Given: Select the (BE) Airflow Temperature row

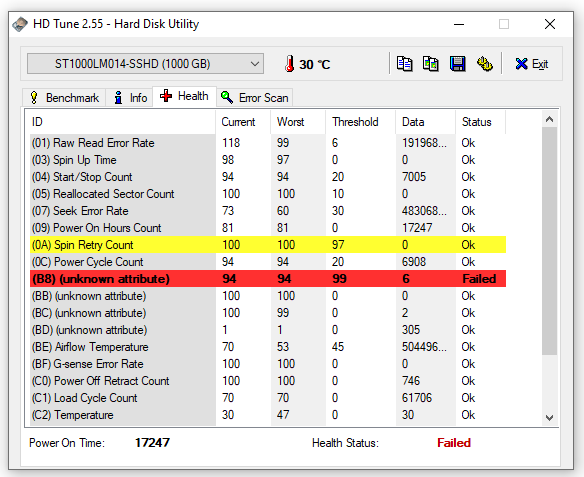Looking at the screenshot, I should (268, 347).
